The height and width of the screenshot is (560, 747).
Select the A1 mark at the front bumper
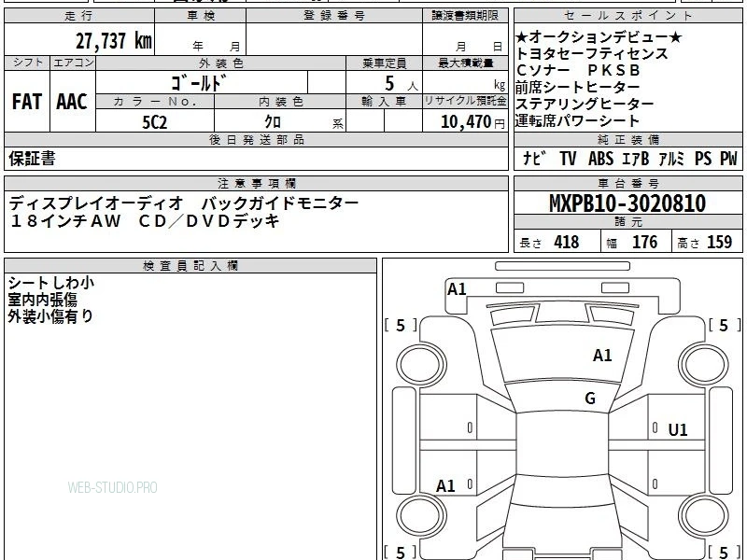coord(457,289)
